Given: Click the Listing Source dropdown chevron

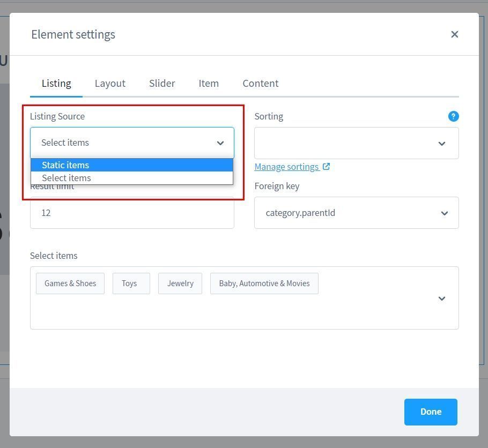Looking at the screenshot, I should (220, 143).
